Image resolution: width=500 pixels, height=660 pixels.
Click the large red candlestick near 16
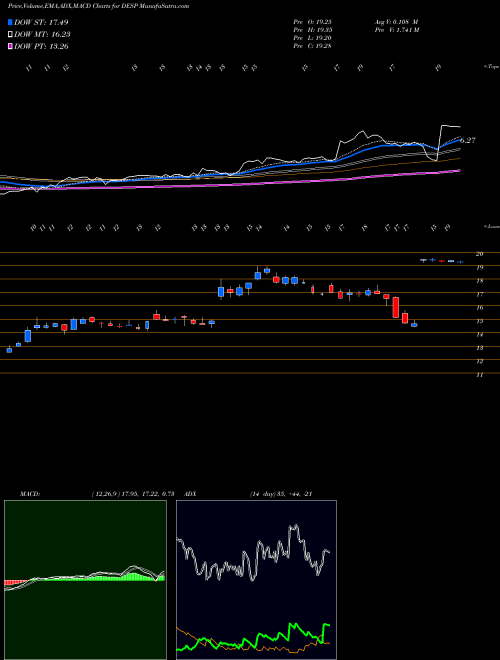click(x=396, y=307)
